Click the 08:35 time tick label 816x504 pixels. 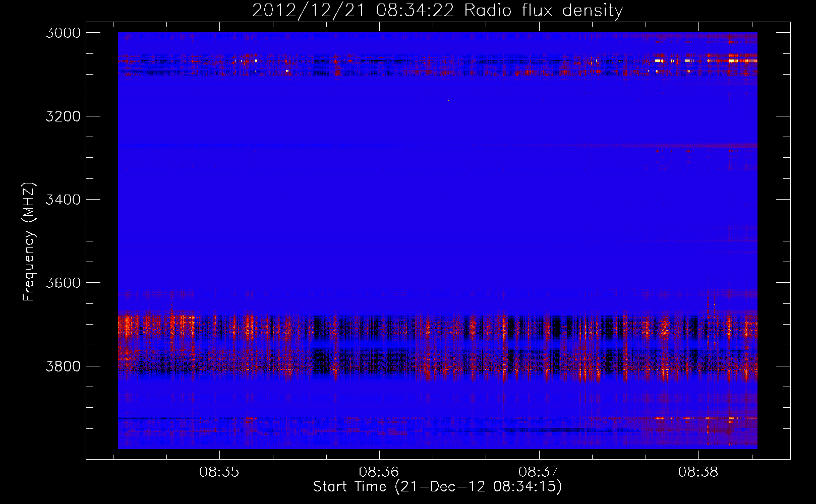219,472
